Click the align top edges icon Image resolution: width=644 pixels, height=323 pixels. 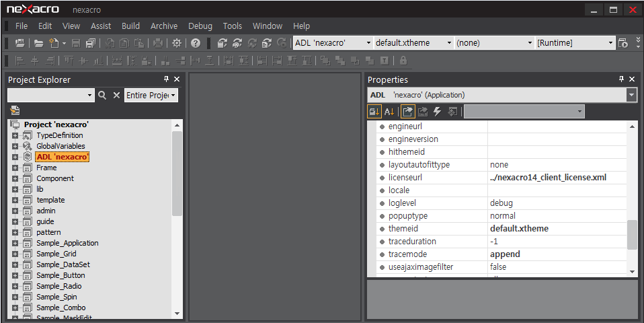[69, 61]
